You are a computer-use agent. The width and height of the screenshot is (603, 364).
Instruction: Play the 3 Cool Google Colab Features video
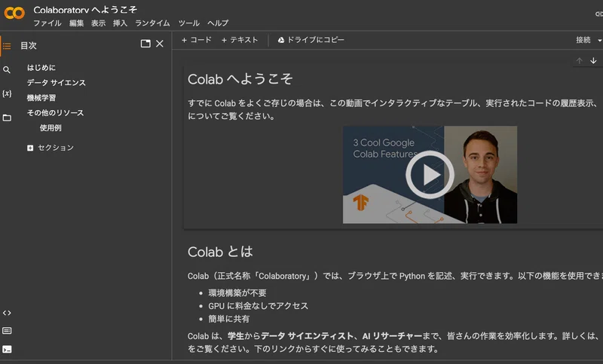pyautogui.click(x=430, y=175)
